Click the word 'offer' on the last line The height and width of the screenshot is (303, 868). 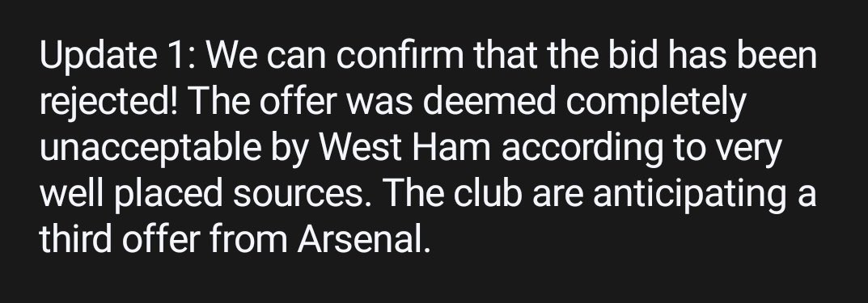[x=160, y=239]
